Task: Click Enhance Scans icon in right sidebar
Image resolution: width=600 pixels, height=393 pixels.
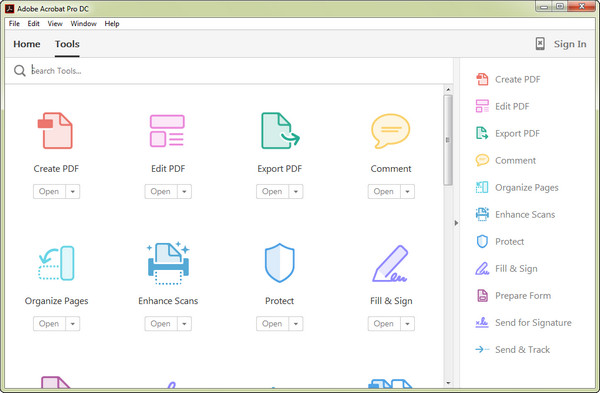Action: pyautogui.click(x=482, y=214)
